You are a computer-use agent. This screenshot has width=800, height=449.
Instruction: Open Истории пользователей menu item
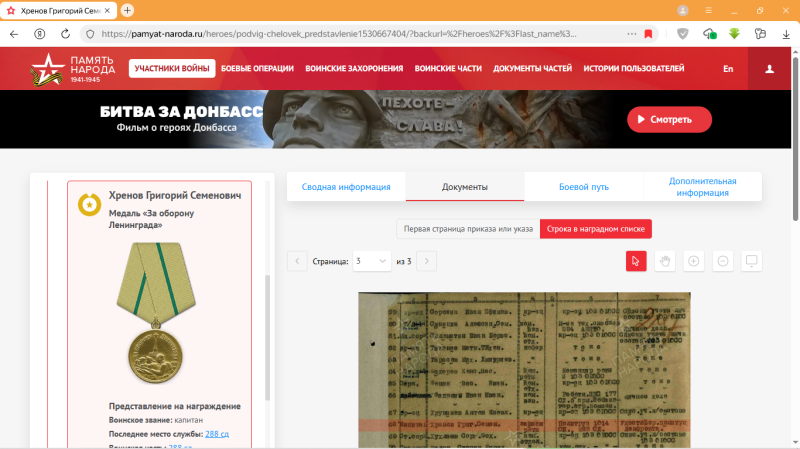[634, 68]
